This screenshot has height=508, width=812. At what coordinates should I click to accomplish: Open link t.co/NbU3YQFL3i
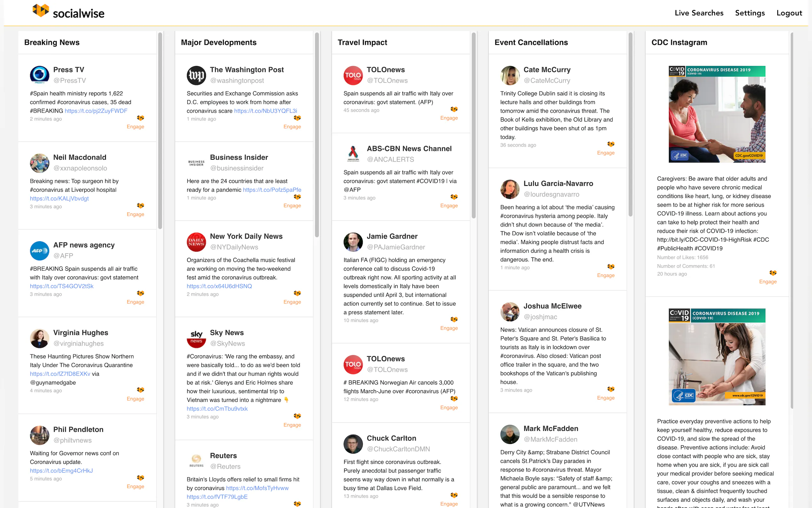[x=266, y=111]
